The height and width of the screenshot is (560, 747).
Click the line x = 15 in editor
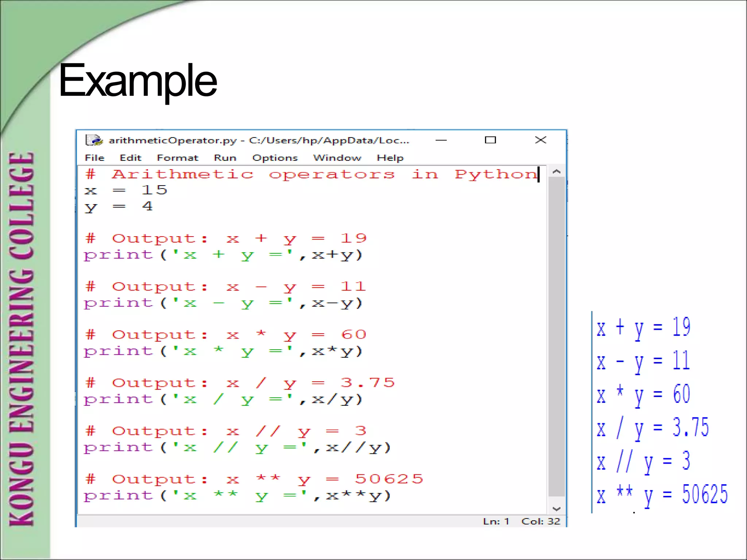(x=125, y=190)
